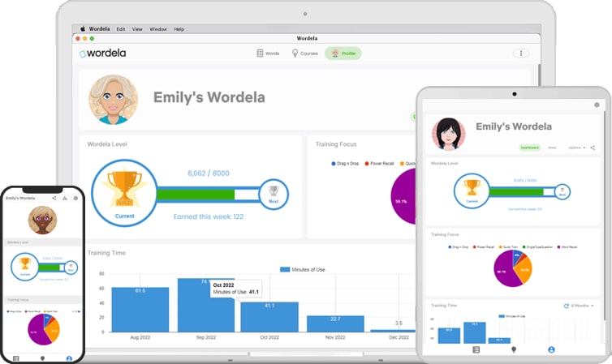This screenshot has height=364, width=612.
Task: Toggle Minutes of Use legend on laptop chart
Action: click(x=303, y=270)
